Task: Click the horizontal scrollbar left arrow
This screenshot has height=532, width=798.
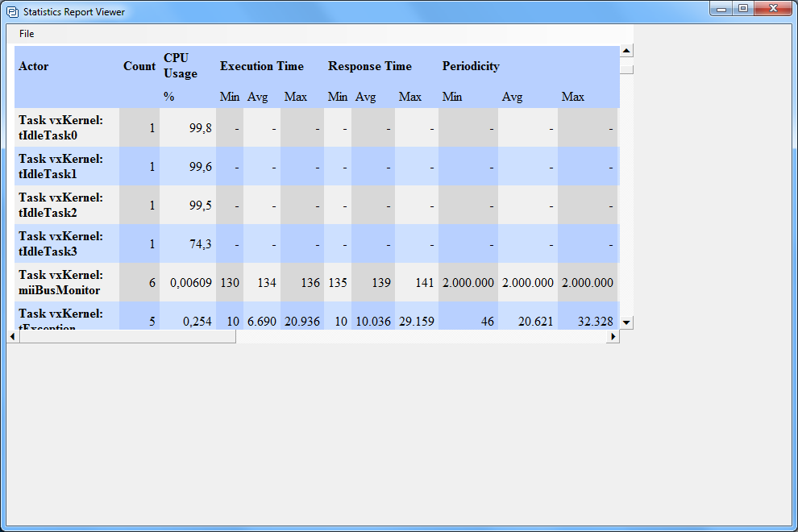Action: tap(13, 337)
